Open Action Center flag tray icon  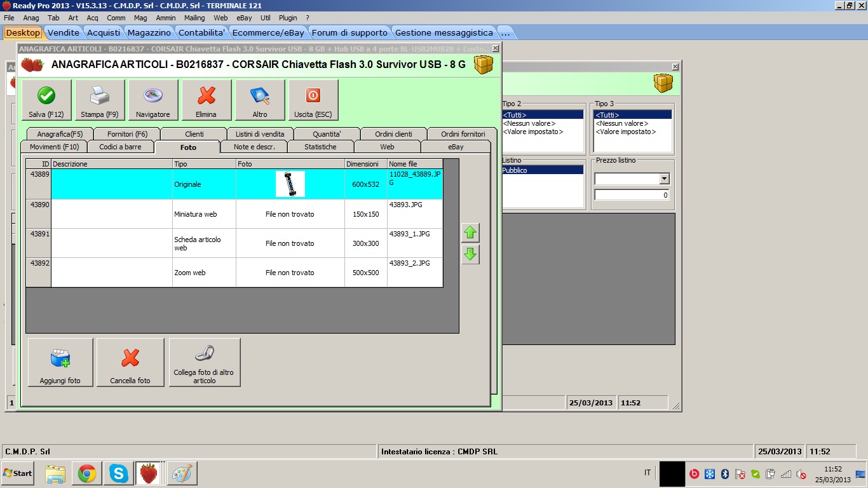740,473
